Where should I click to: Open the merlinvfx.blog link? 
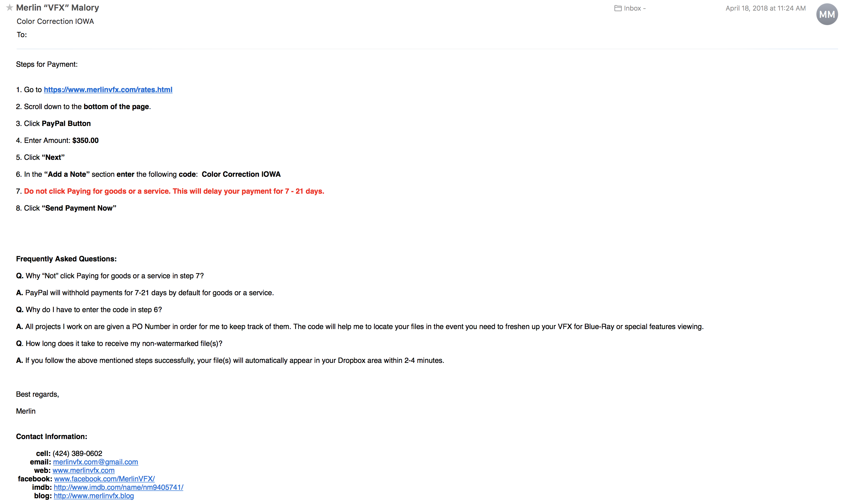[94, 496]
